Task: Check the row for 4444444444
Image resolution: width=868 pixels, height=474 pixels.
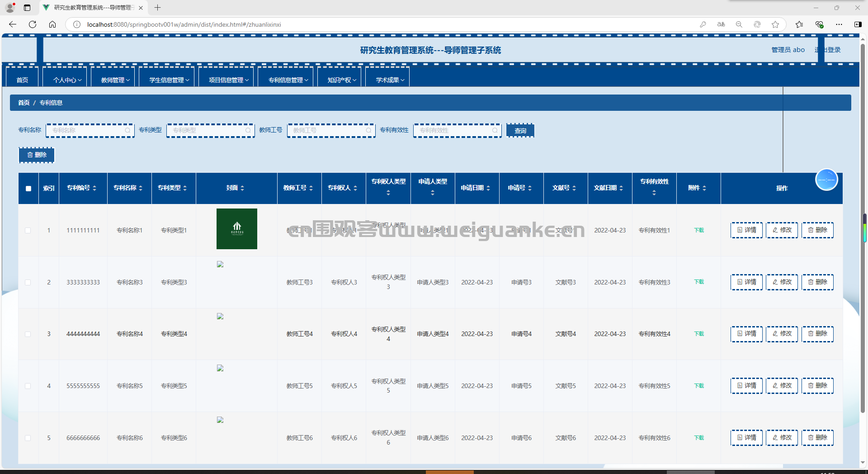Action: (28, 334)
